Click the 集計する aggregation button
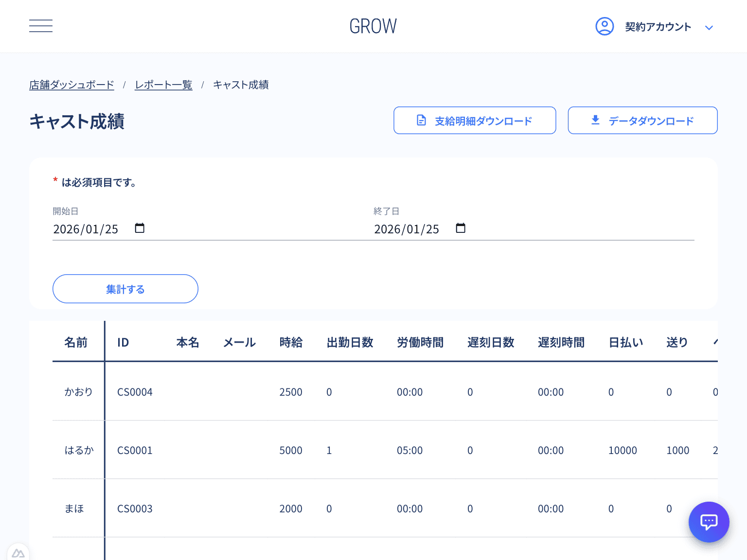Screen dimensions: 747x560 click(x=125, y=289)
